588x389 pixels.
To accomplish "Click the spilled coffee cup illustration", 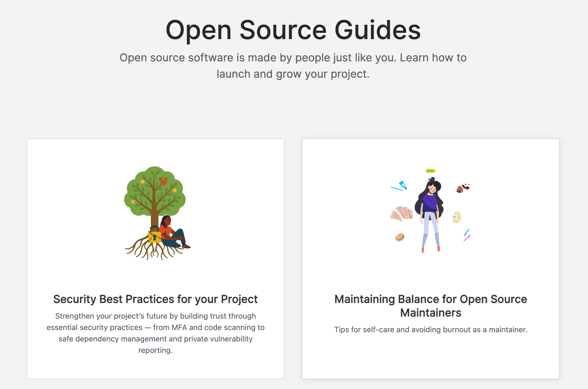I will [462, 188].
